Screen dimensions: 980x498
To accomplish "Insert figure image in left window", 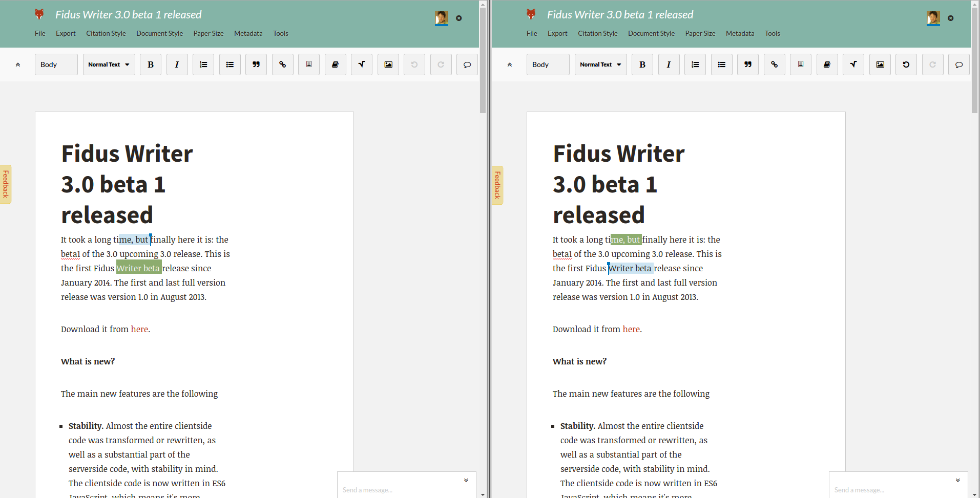I will (x=388, y=64).
